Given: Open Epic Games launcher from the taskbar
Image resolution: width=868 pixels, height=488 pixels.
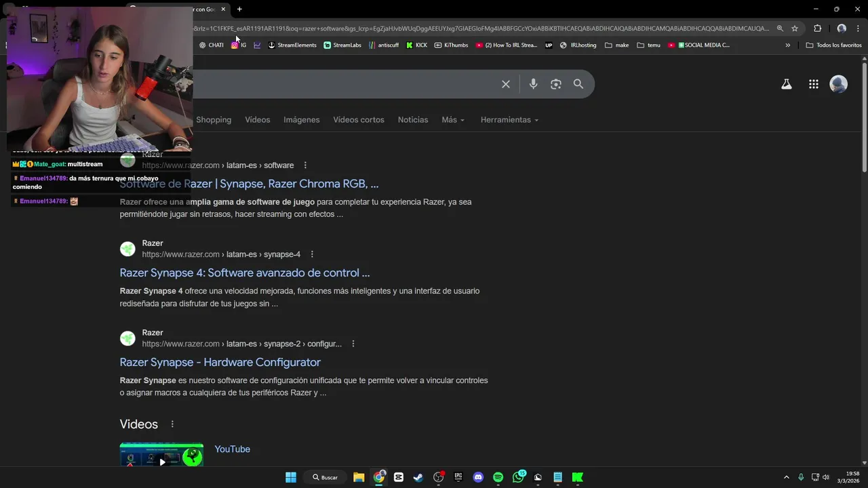Looking at the screenshot, I should point(458,477).
